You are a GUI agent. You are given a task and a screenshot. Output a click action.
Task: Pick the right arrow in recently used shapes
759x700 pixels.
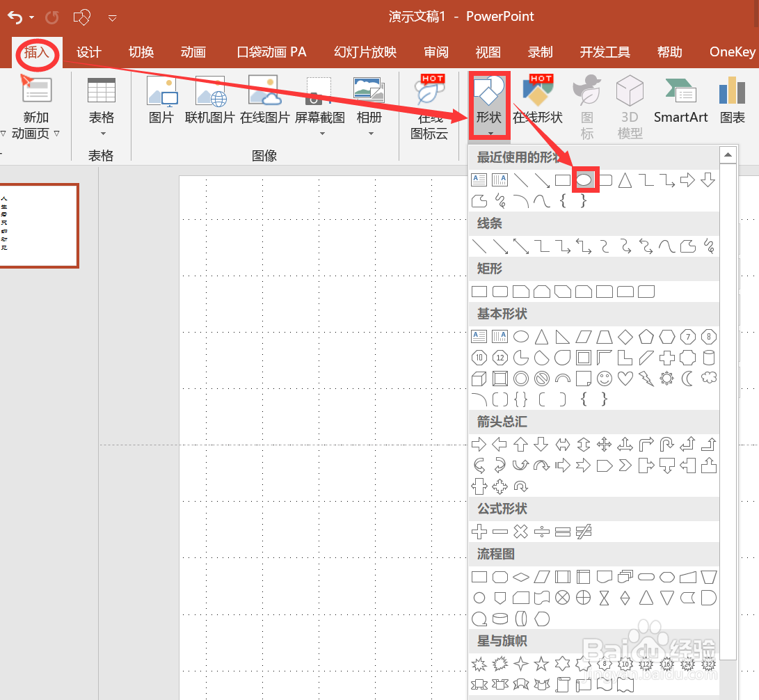point(687,181)
